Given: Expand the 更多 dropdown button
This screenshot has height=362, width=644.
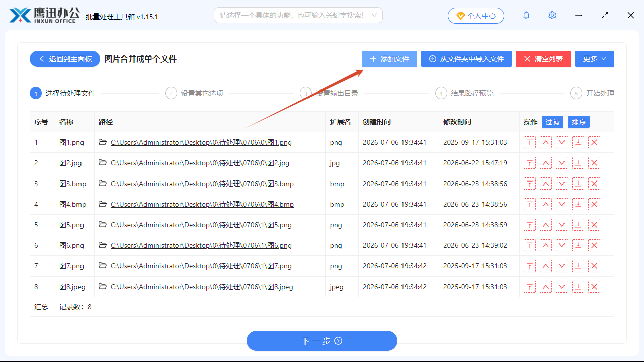Looking at the screenshot, I should point(595,59).
